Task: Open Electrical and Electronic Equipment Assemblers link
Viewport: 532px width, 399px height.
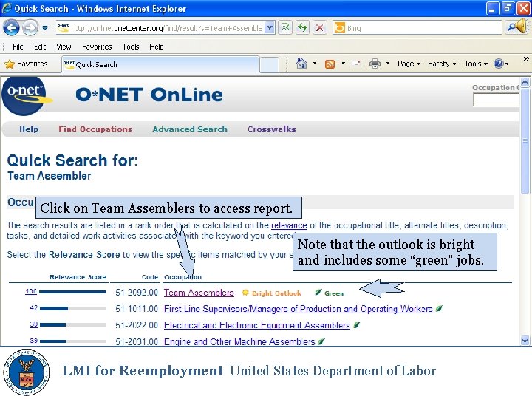Action: point(257,325)
